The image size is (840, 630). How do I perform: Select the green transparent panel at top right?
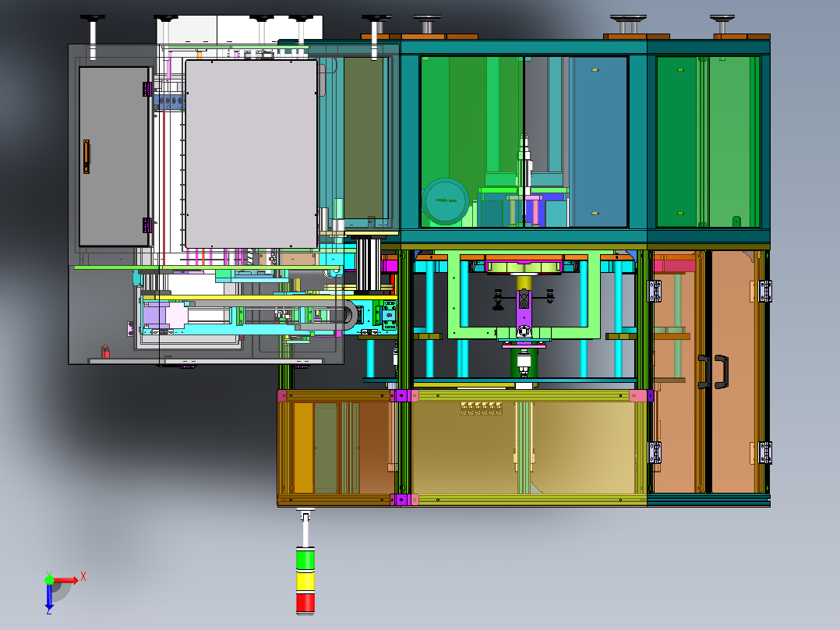pyautogui.click(x=708, y=142)
